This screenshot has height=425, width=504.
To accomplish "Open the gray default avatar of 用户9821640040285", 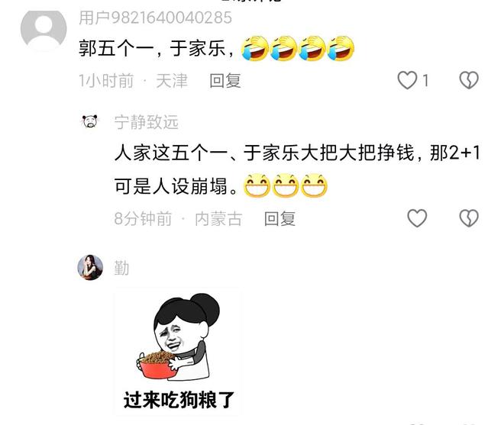I will pyautogui.click(x=44, y=28).
